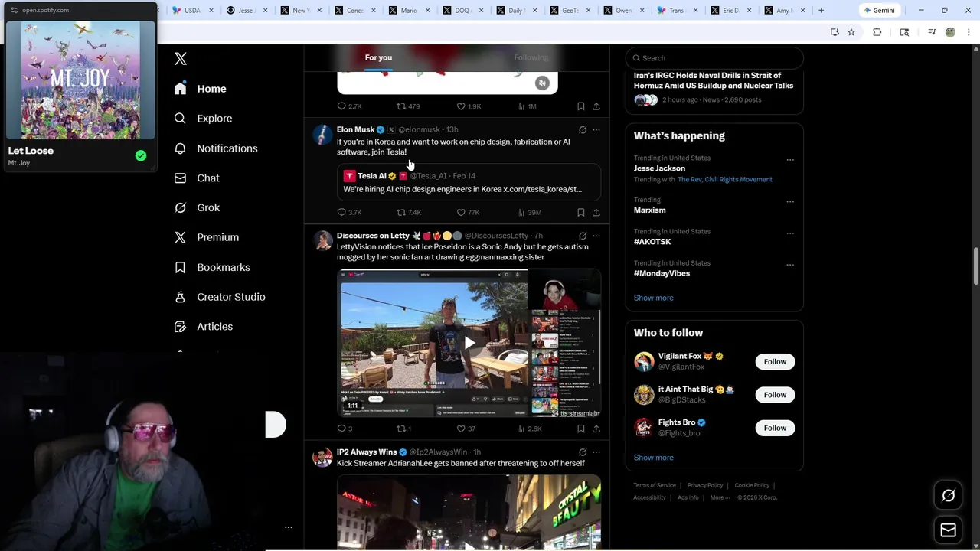Open Chrome extensions puzzle icon
This screenshot has width=980, height=551.
(x=877, y=32)
